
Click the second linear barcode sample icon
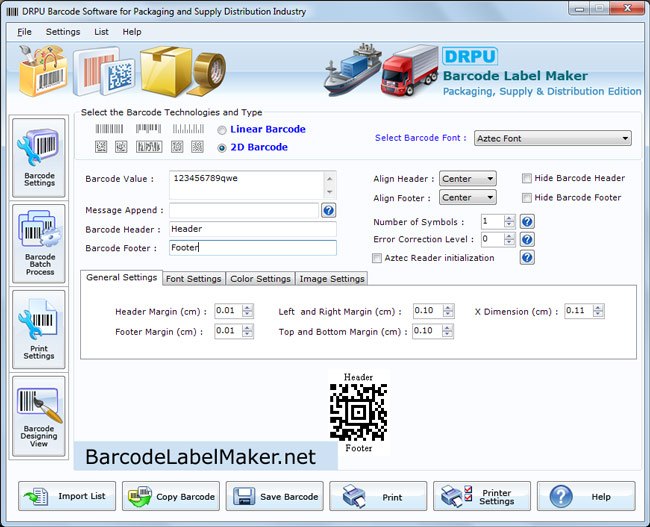pos(148,129)
